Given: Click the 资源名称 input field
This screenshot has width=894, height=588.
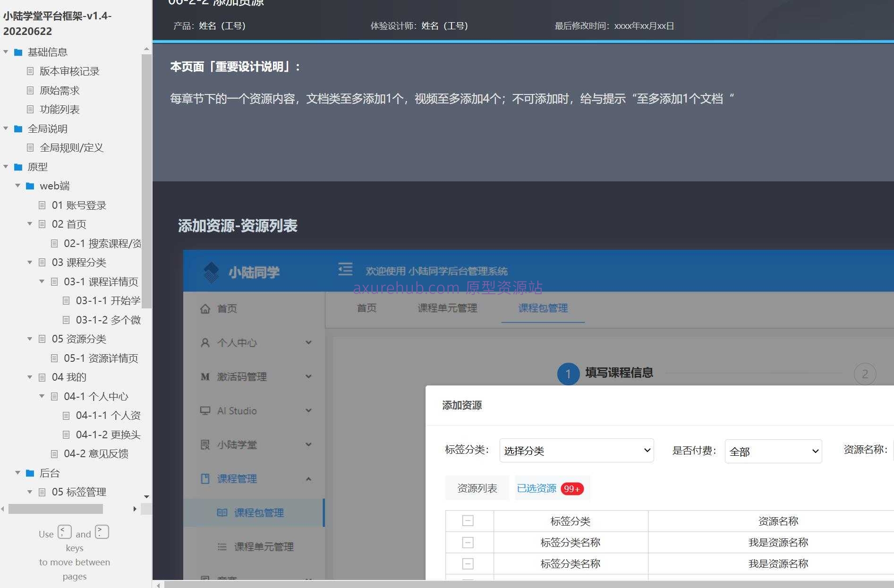Looking at the screenshot, I should coord(892,451).
